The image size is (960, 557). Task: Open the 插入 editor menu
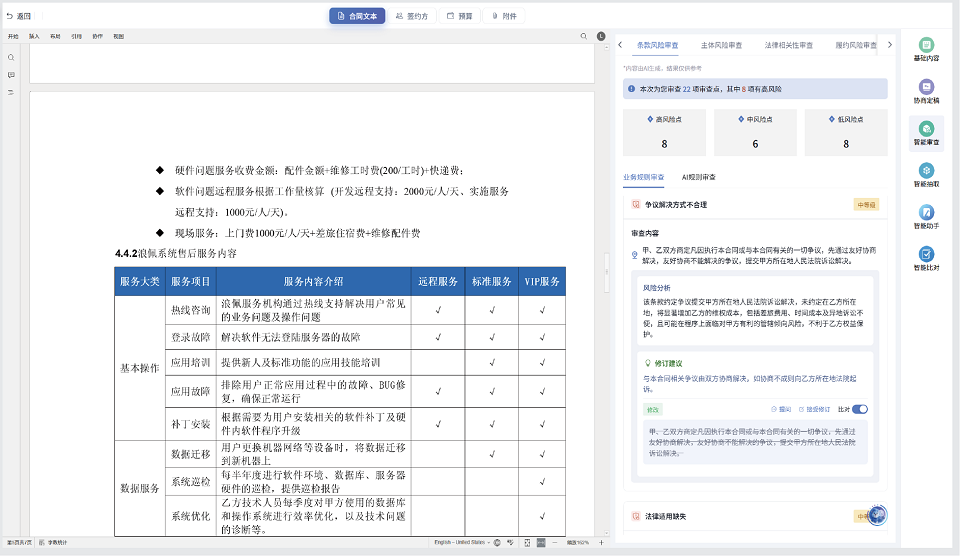pos(34,37)
